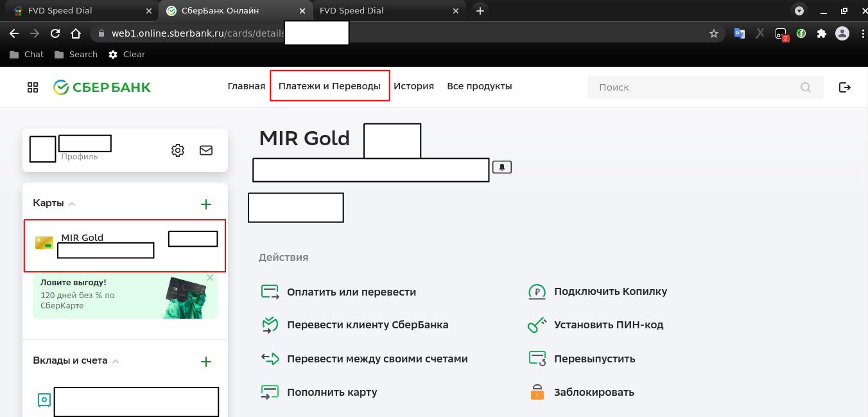Click the logout icon in the header
Viewport: 868px width, 417px height.
pos(845,87)
